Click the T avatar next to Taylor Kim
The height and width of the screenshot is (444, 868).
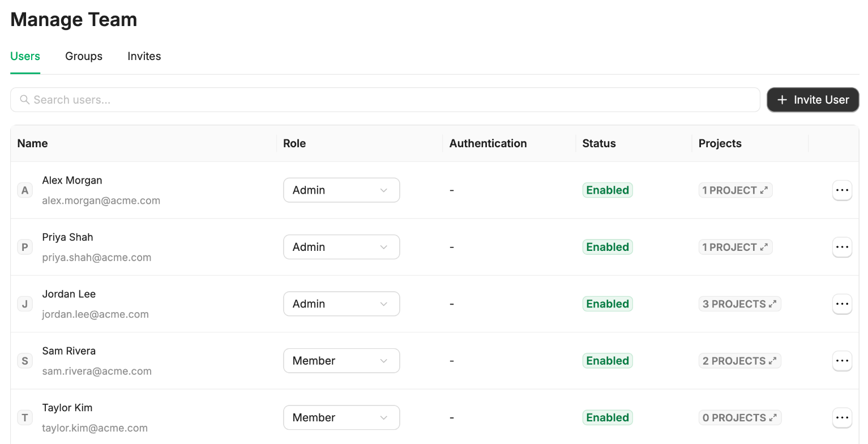(25, 418)
